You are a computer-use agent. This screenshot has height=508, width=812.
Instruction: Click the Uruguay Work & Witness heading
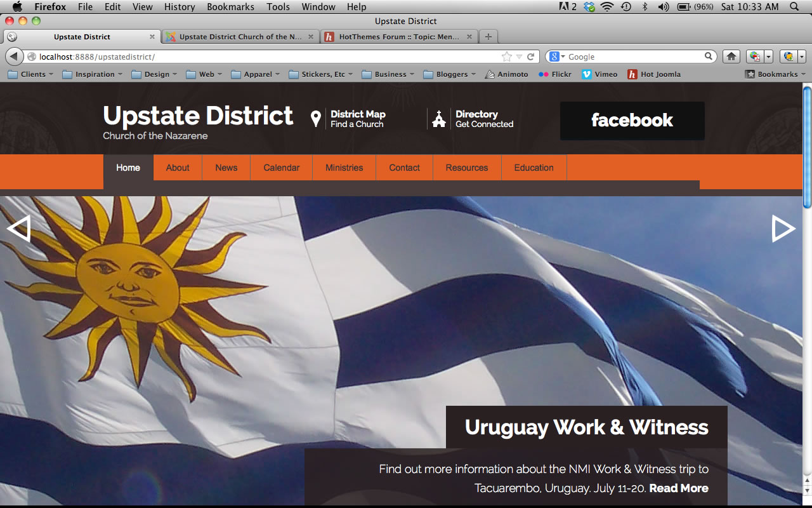587,427
